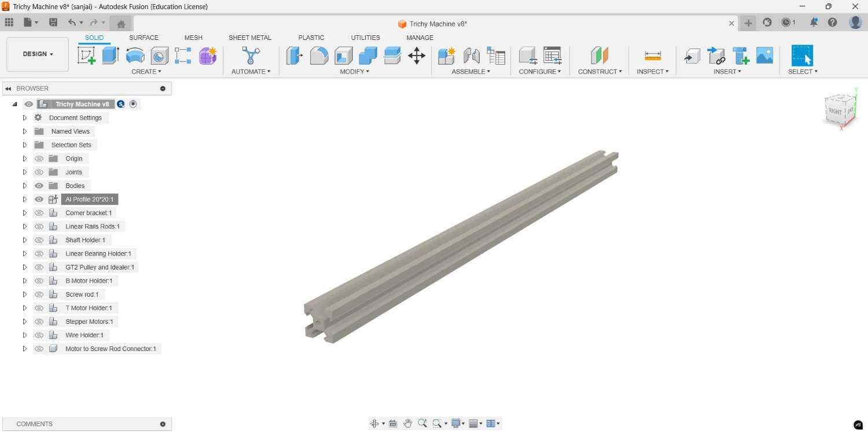
Task: Toggle visibility of Corner bracket:1 component
Action: click(x=39, y=212)
